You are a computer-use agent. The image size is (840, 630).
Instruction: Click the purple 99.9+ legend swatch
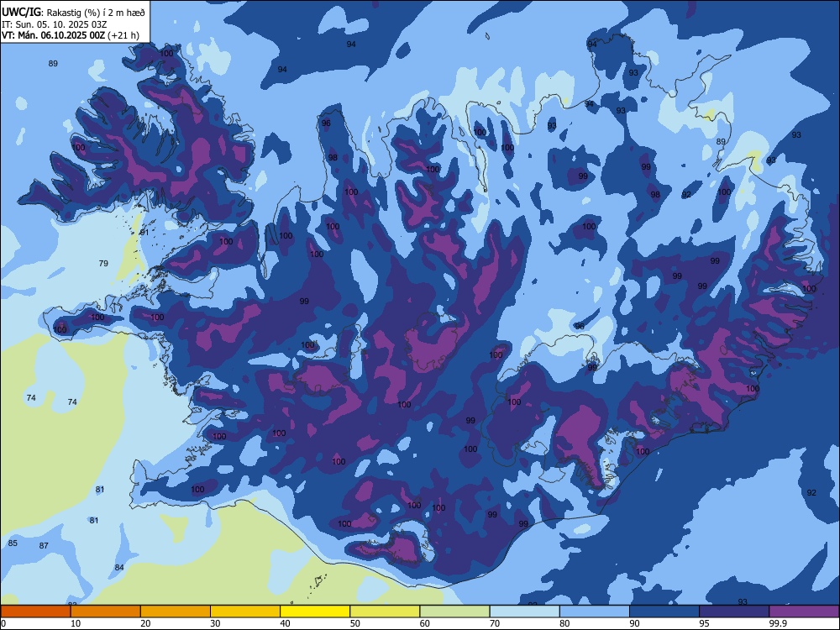pos(804,612)
